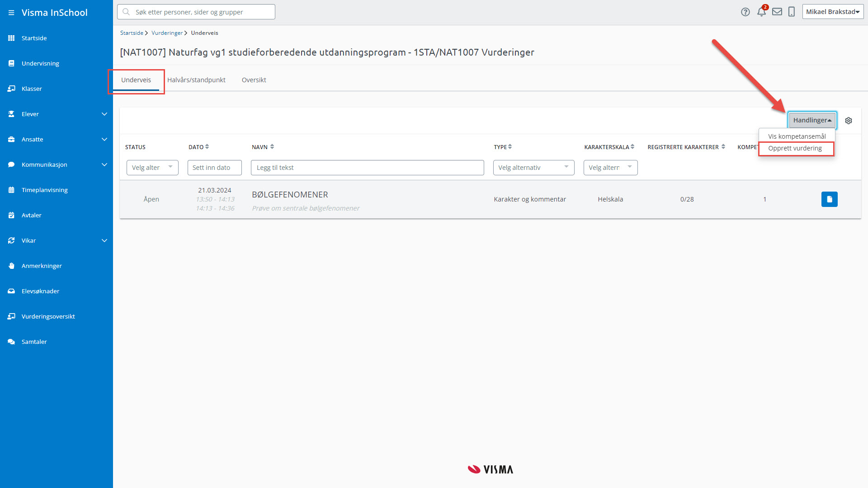
Task: Toggle the hamburger menu icon
Action: pos(11,13)
